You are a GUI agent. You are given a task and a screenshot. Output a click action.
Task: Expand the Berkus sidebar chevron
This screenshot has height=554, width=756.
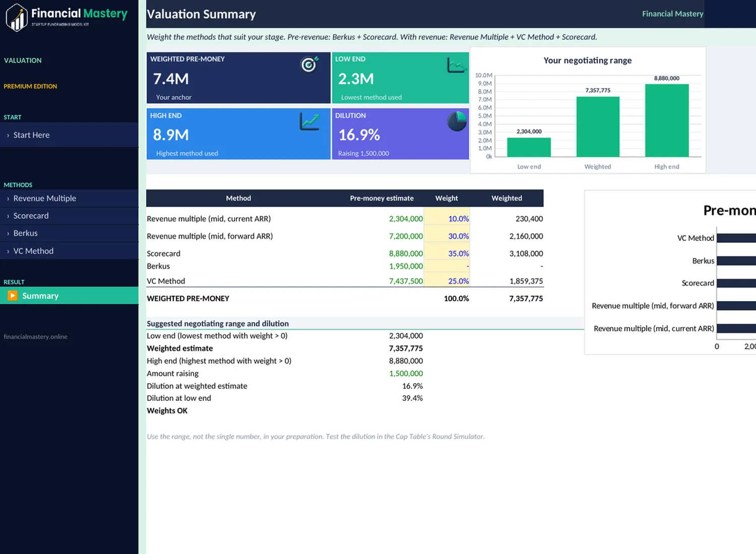click(x=8, y=234)
